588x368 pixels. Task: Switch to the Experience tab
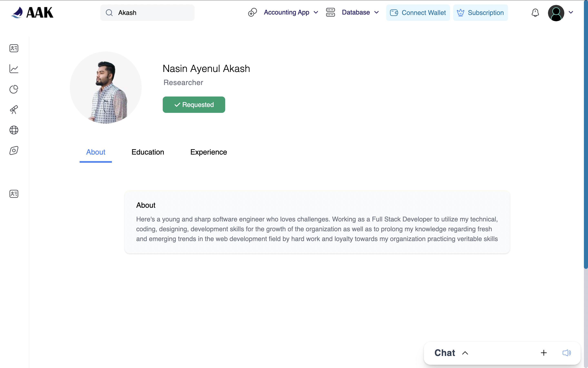(x=208, y=152)
